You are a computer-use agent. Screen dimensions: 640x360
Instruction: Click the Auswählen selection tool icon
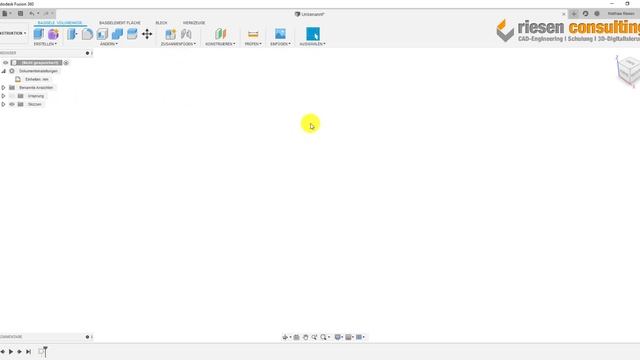coord(313,34)
